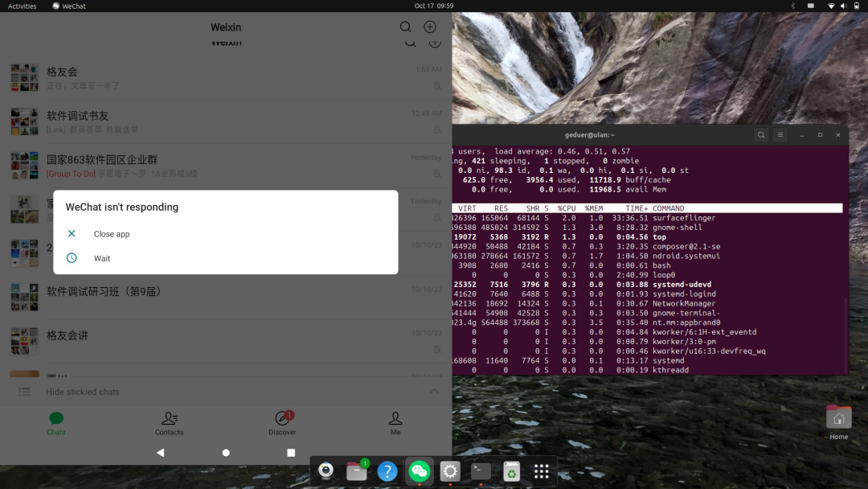Open Files from the dock
The width and height of the screenshot is (868, 489).
[357, 471]
